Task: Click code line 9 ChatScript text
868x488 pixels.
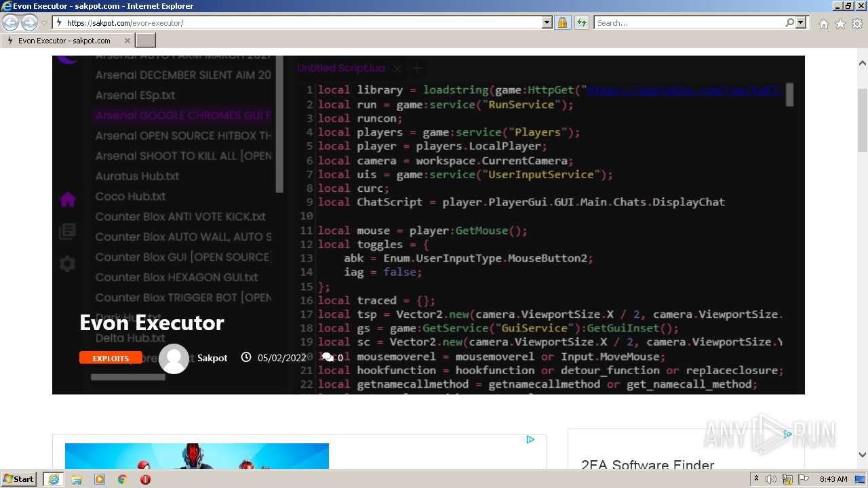Action: tap(521, 202)
